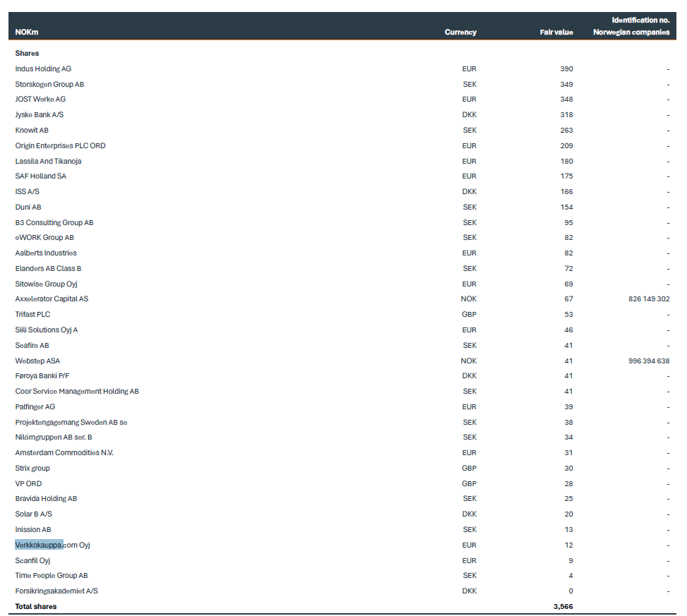Select Webstep ASA identification number 996 394 638
This screenshot has width=687, height=616.
648,361
